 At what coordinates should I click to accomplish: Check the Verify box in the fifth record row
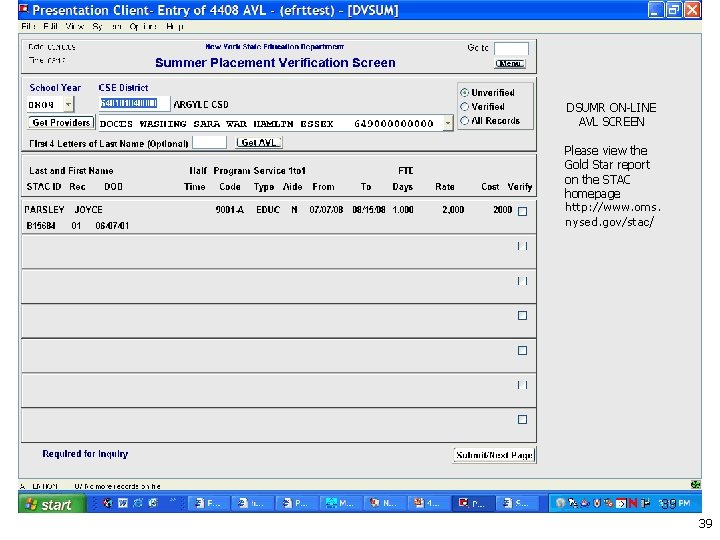[522, 350]
